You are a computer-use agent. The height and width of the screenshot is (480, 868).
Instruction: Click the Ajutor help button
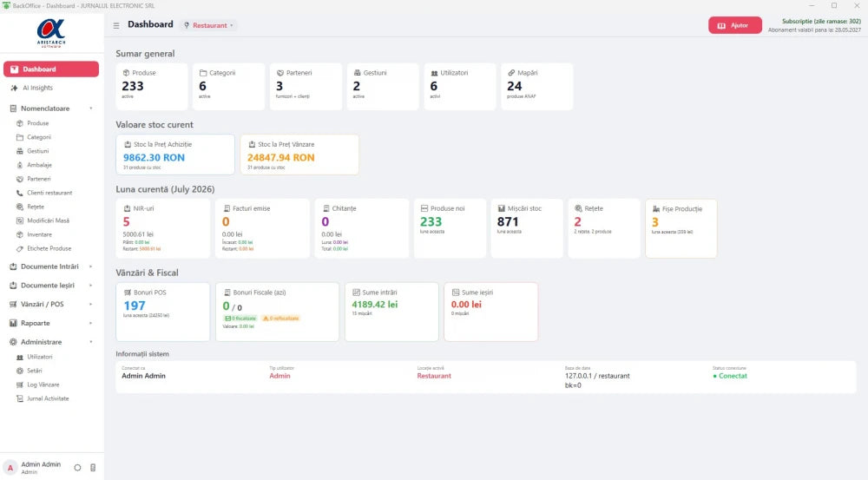point(734,25)
